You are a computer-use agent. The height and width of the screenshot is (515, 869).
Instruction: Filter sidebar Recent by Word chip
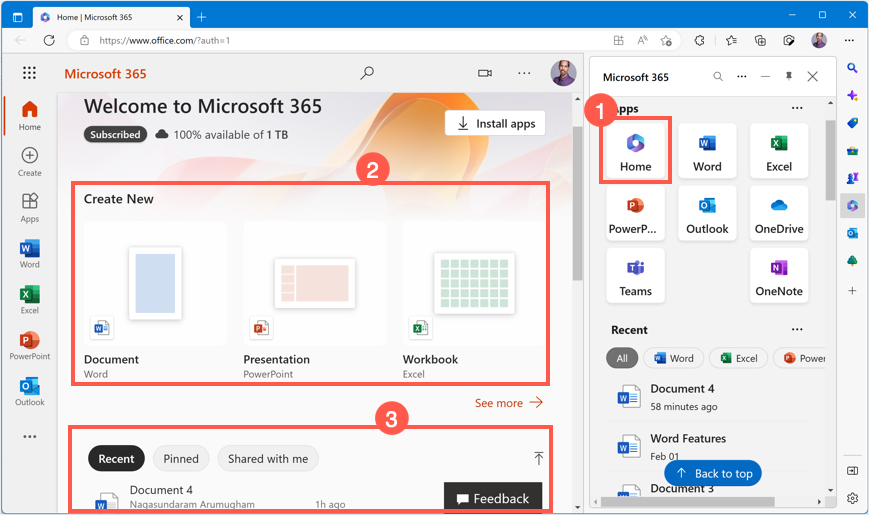673,358
